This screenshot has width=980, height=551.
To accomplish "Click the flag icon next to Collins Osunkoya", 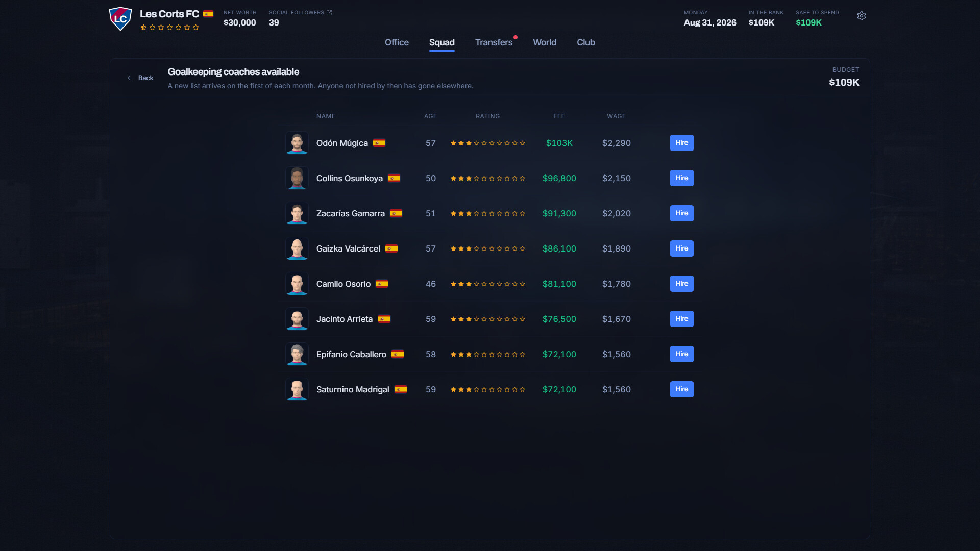I will click(x=394, y=178).
